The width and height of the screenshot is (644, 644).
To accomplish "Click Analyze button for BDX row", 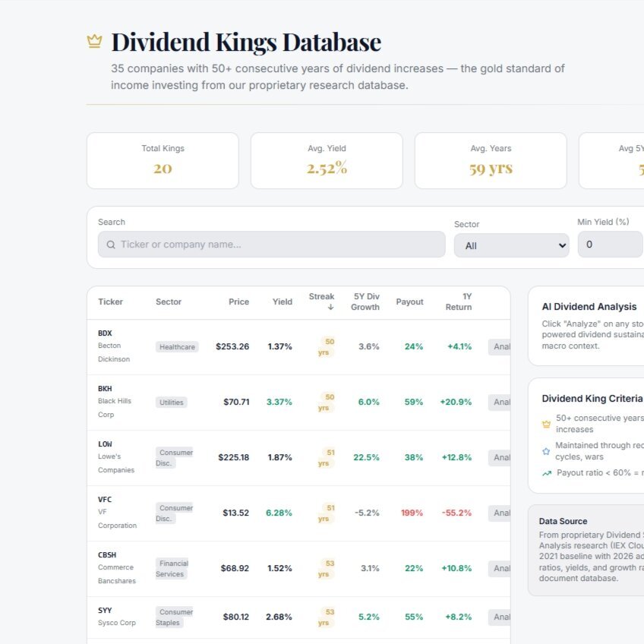I will [500, 346].
